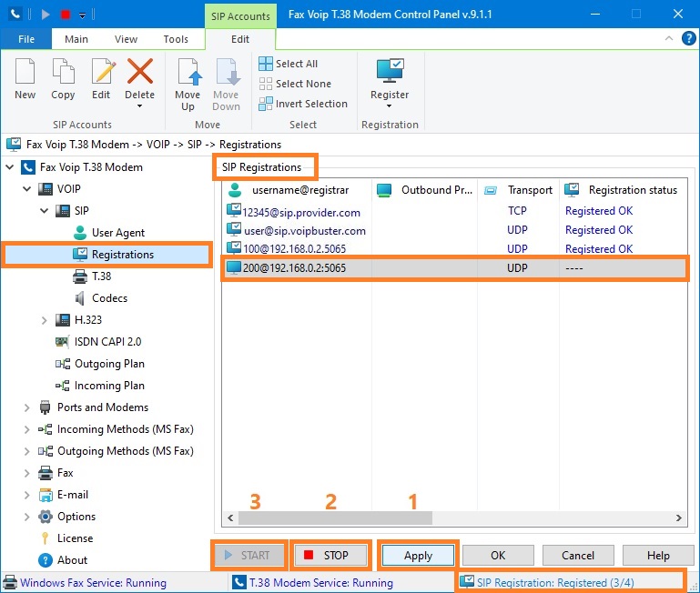This screenshot has width=700, height=593.
Task: Click the Apply button
Action: click(419, 556)
